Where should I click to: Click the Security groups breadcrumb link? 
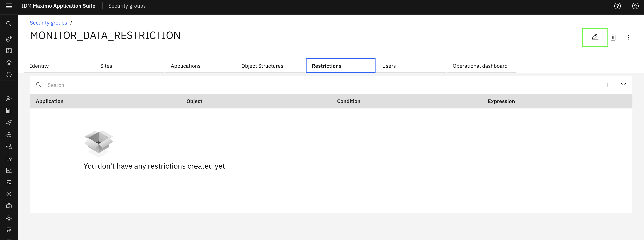click(x=48, y=23)
